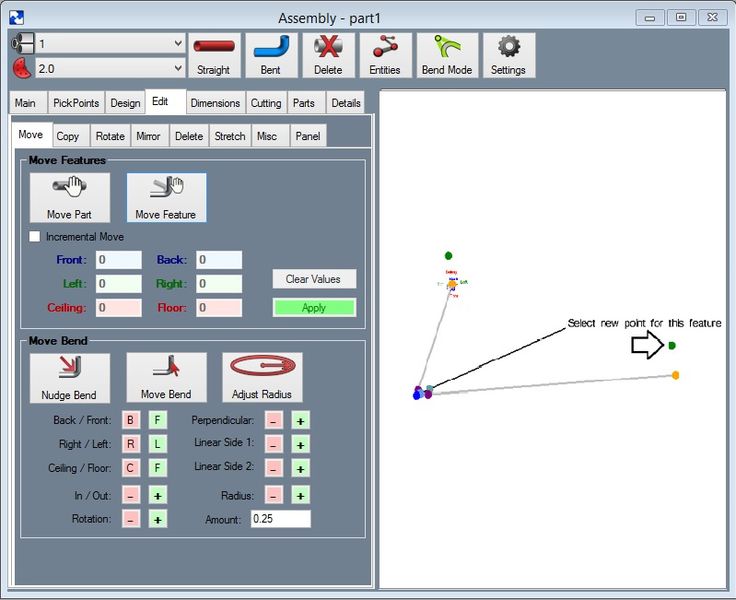Open Settings gear

[508, 55]
